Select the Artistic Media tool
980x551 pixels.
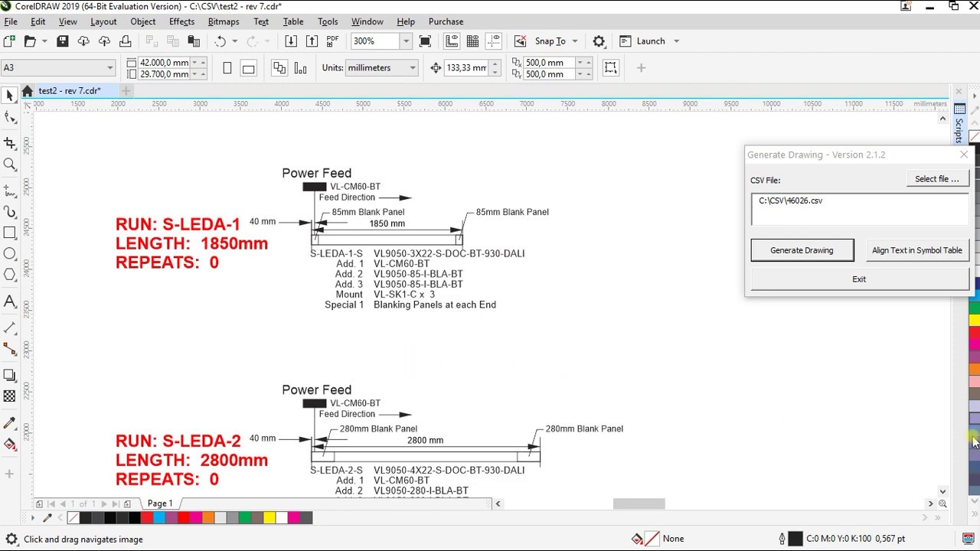9,211
